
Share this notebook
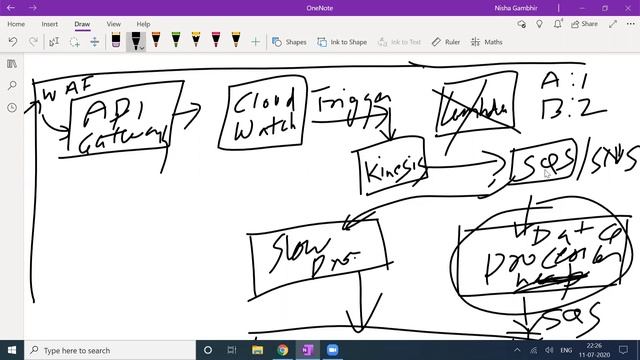point(584,24)
